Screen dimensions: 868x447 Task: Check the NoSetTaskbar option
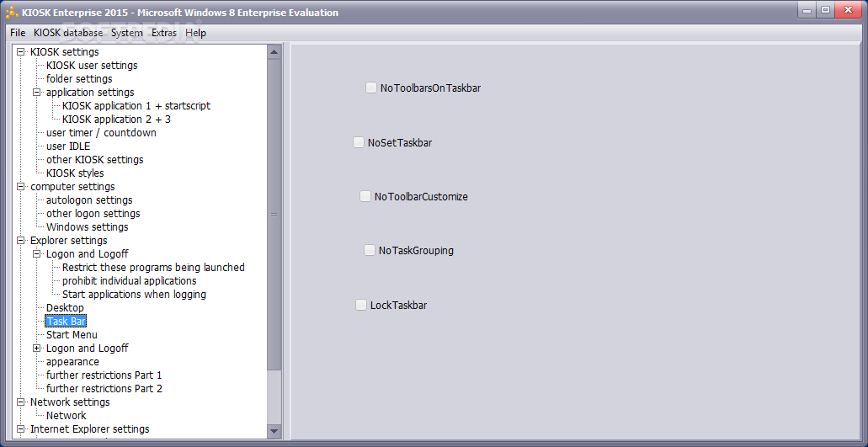359,142
